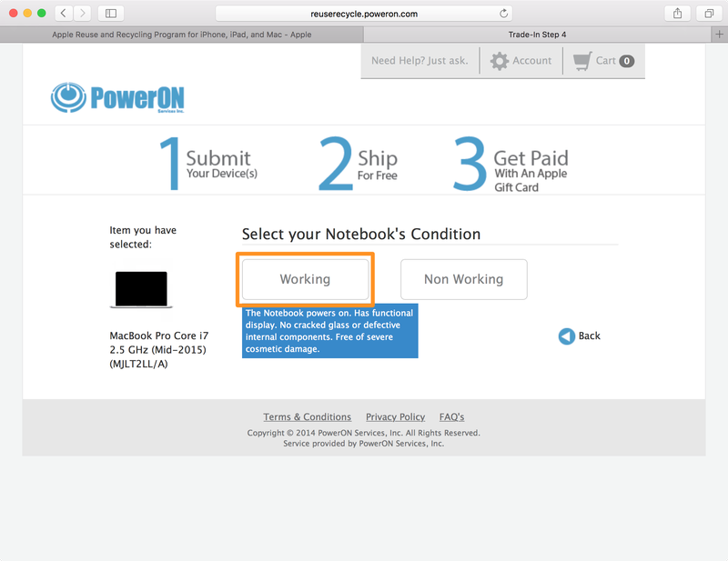
Task: Open Account via the gear icon
Action: [500, 61]
